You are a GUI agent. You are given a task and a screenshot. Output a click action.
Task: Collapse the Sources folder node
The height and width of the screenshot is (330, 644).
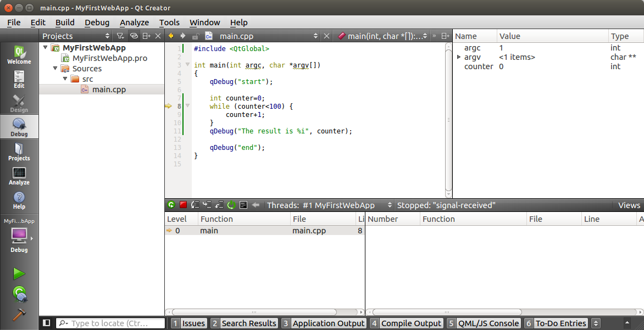(x=55, y=68)
